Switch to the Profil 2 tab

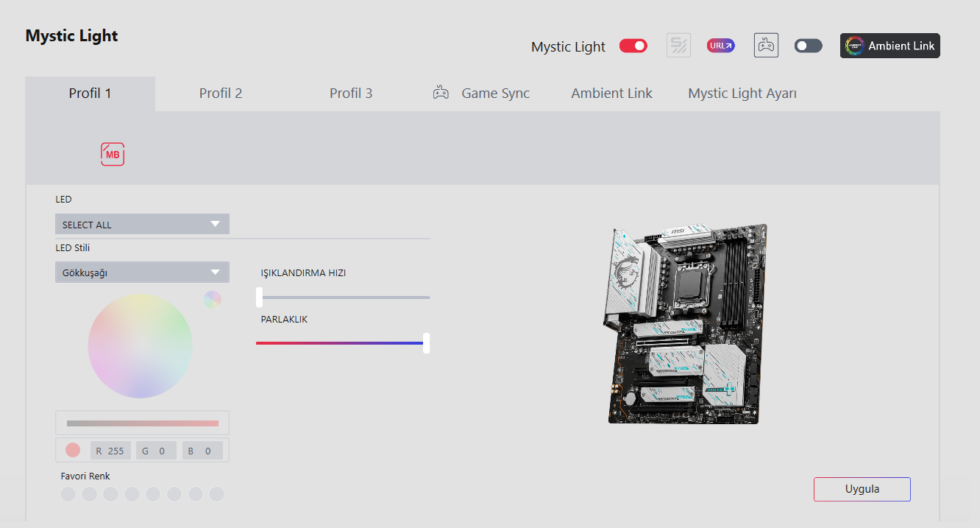point(221,94)
